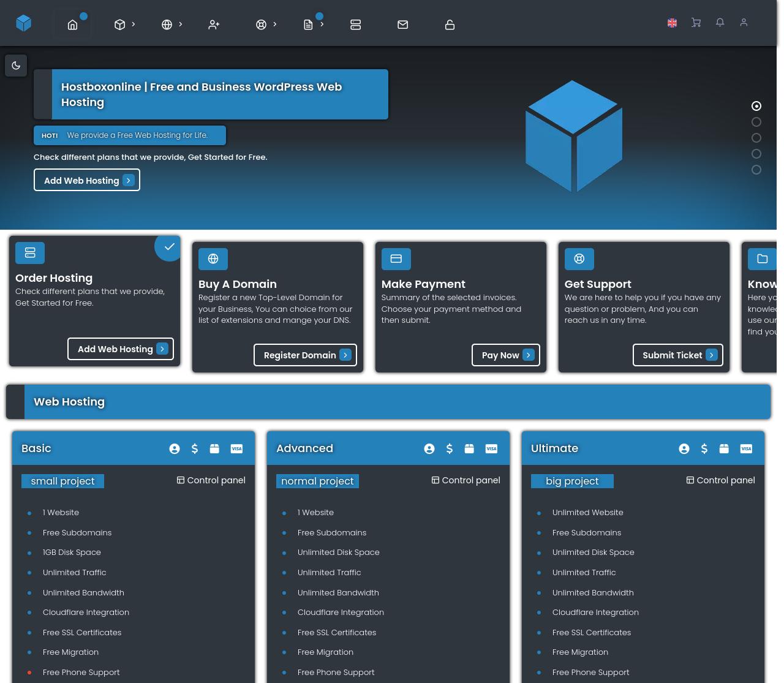Click the "Advanced" plan title
This screenshot has width=784, height=683.
click(304, 448)
